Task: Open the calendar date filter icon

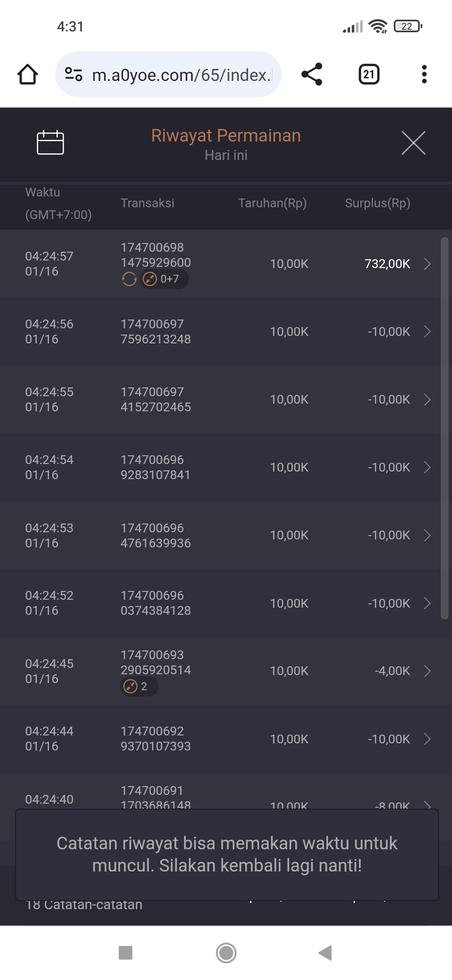Action: pos(50,142)
